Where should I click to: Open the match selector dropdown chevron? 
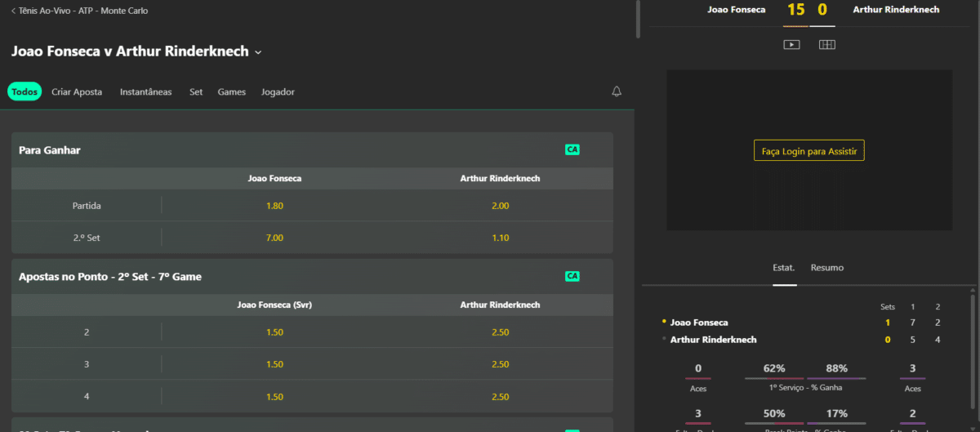click(258, 52)
